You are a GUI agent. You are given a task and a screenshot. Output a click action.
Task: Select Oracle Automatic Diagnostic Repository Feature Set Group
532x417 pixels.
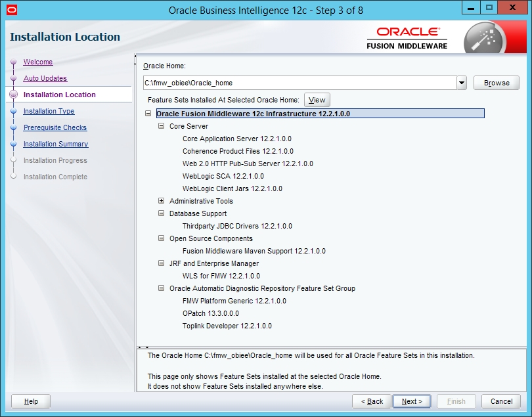262,288
